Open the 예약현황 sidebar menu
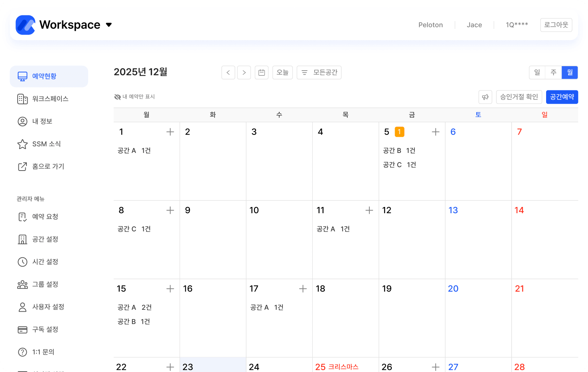 [x=44, y=76]
